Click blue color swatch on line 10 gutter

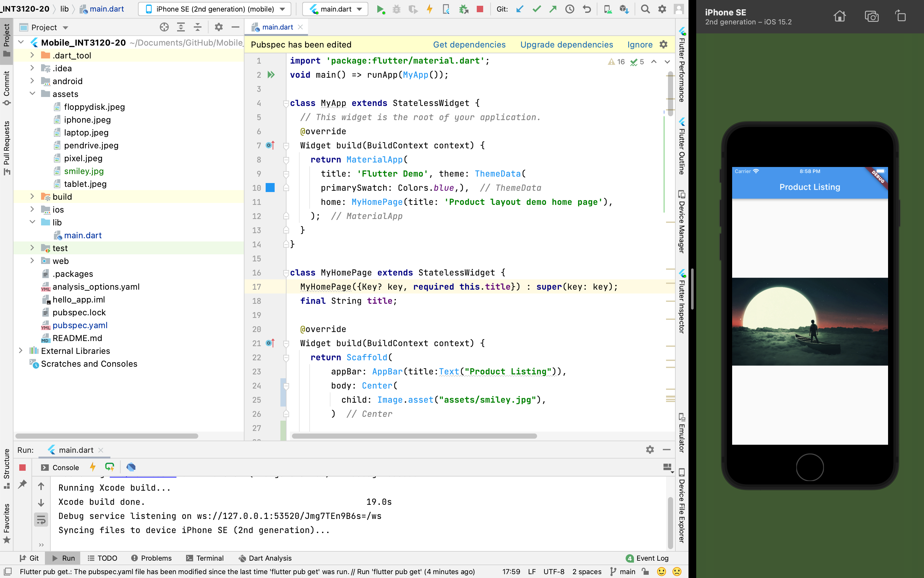(270, 188)
